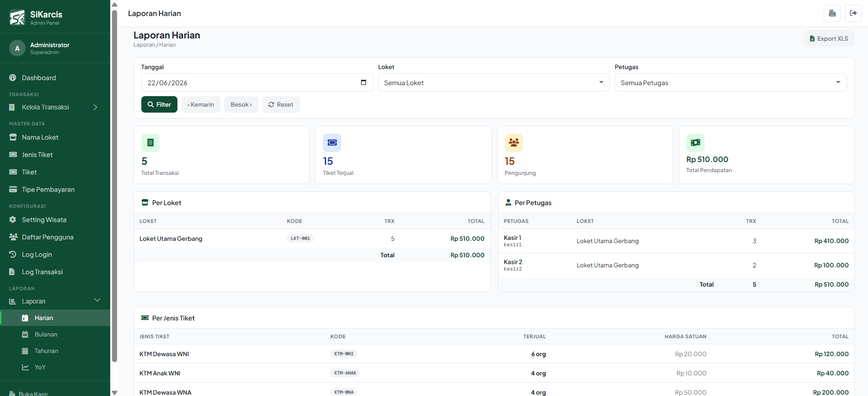
Task: Click the KTM-WNI code badge
Action: tap(344, 354)
